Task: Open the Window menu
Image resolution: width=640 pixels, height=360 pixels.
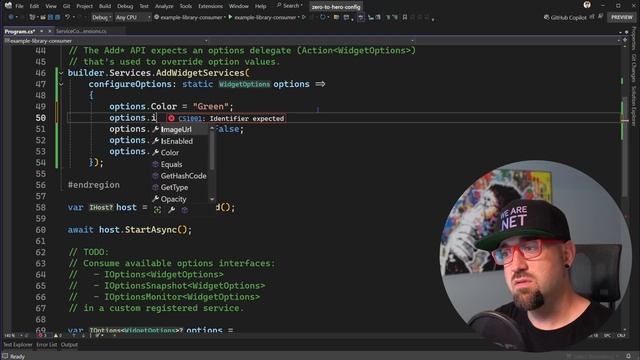Action: pyautogui.click(x=239, y=6)
